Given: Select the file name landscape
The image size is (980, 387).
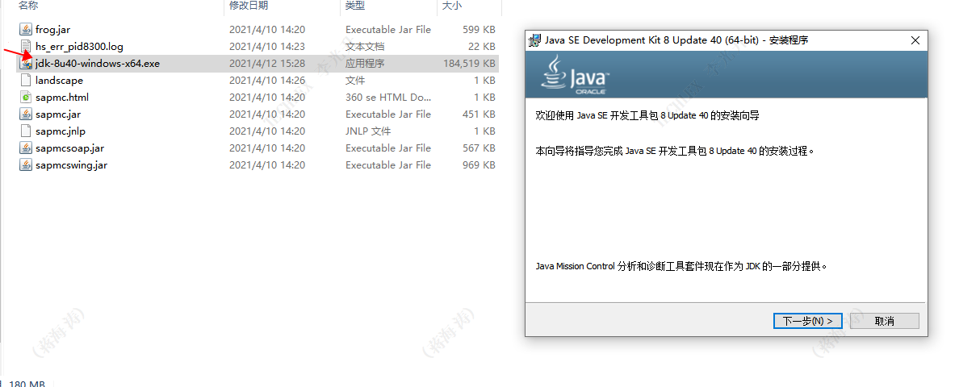Looking at the screenshot, I should coord(59,81).
